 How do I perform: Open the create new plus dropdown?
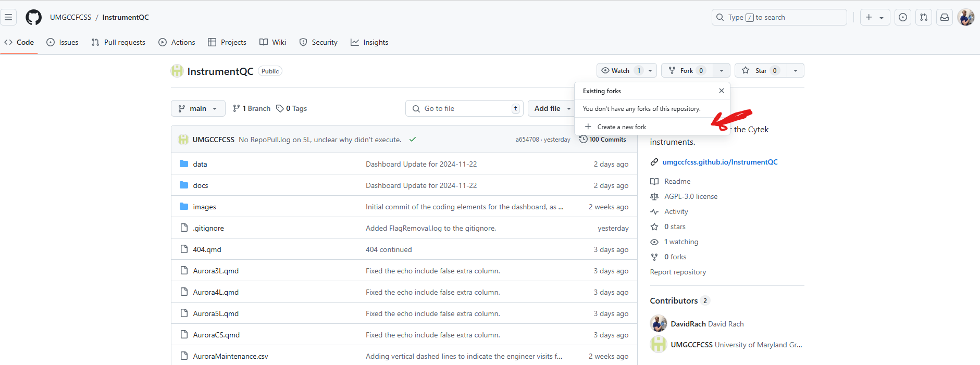tap(874, 17)
